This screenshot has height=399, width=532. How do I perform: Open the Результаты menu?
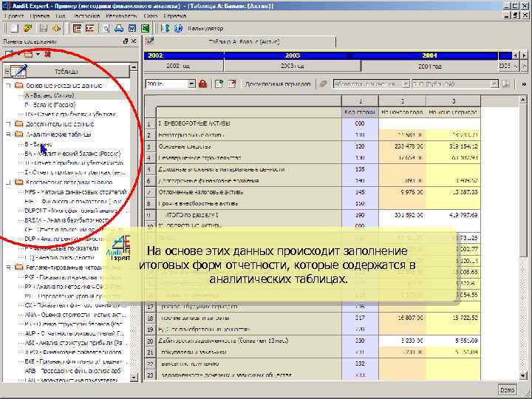[121, 16]
